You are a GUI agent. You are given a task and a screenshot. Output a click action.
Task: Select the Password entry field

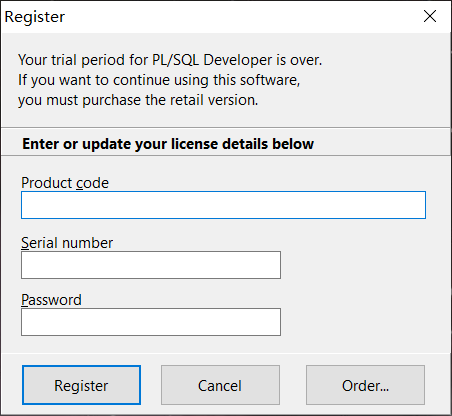[151, 322]
